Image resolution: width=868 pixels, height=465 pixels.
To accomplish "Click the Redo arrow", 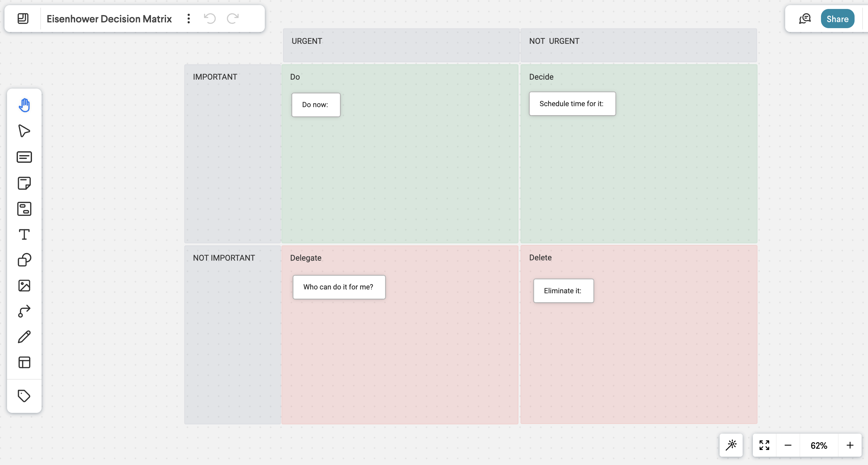I will tap(233, 19).
